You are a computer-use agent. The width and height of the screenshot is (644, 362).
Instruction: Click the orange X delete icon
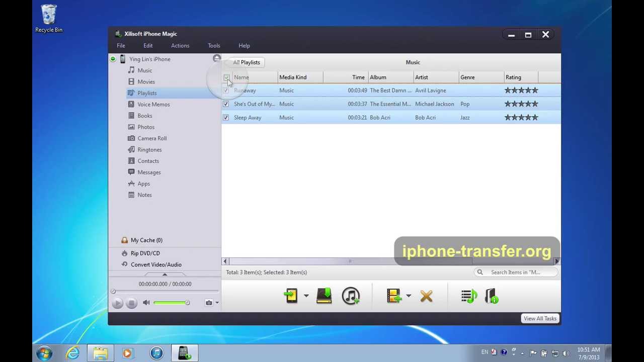(426, 296)
